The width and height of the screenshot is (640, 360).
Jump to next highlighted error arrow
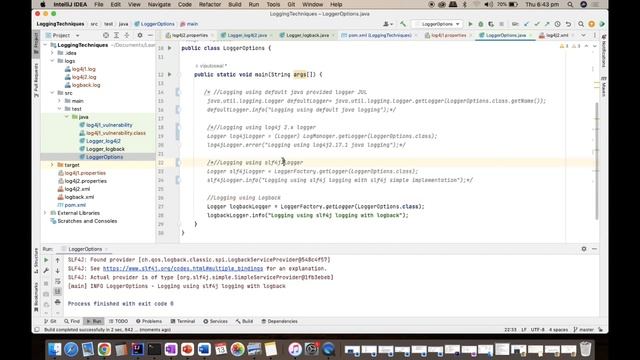pos(595,46)
